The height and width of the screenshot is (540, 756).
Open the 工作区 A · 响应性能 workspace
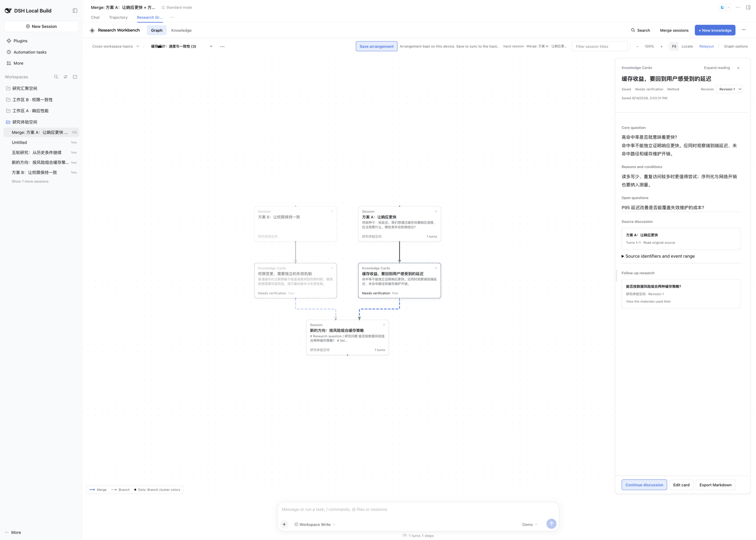(41, 111)
